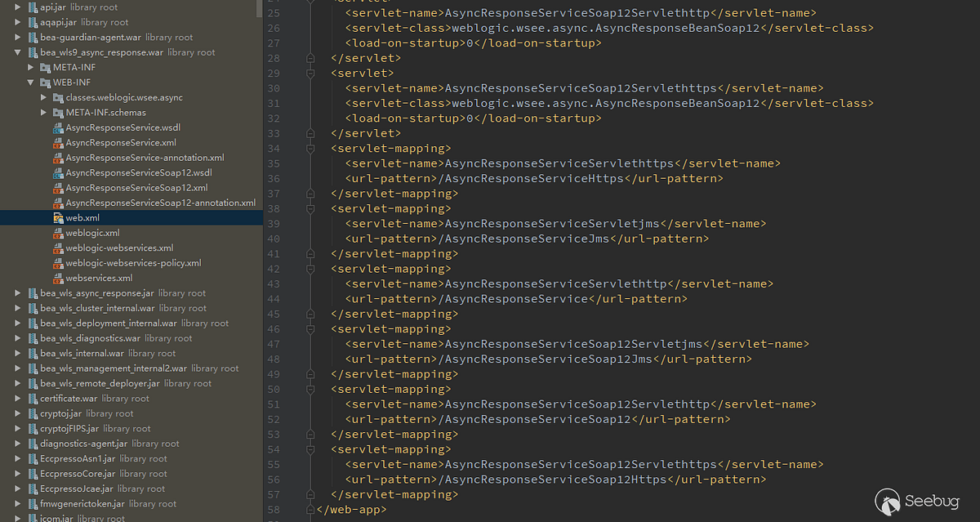
Task: Collapse the bea_wls9_async_response.war node
Action: [x=19, y=51]
